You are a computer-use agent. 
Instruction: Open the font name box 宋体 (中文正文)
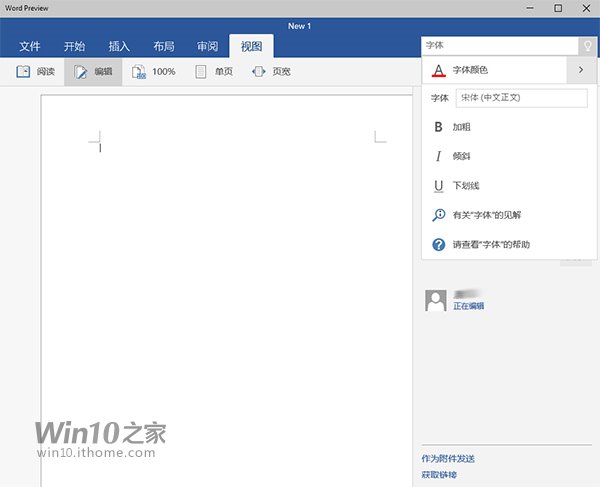click(522, 98)
